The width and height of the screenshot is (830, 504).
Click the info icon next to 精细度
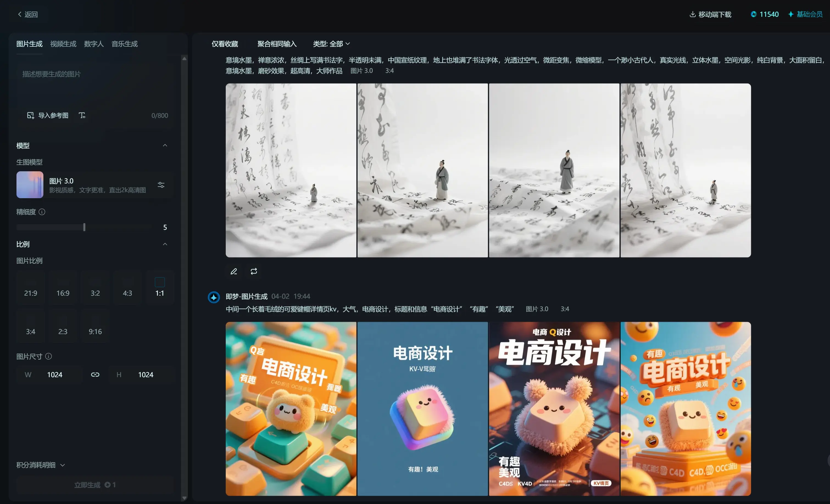(42, 212)
